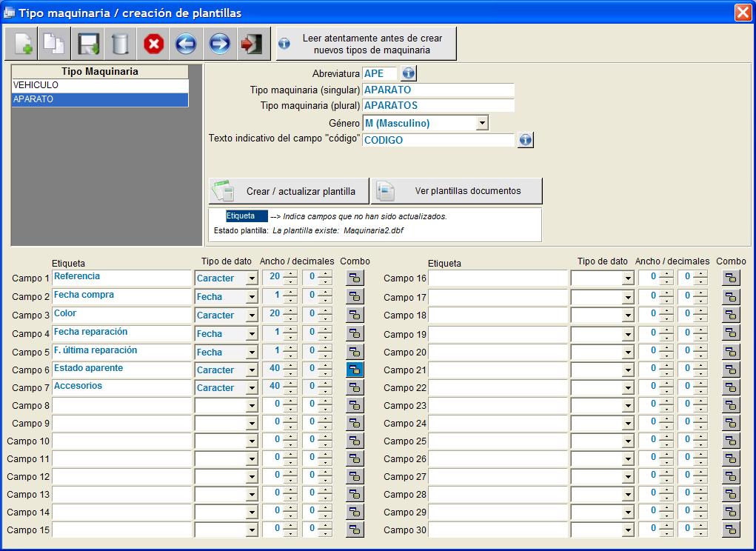Open Combo editor for Campo 15
The width and height of the screenshot is (756, 551).
(355, 530)
